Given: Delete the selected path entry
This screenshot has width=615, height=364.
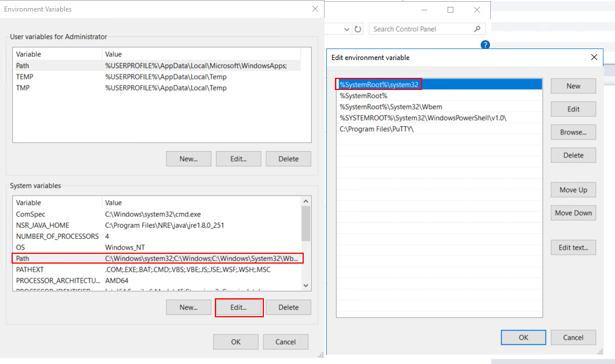Looking at the screenshot, I should pos(573,155).
